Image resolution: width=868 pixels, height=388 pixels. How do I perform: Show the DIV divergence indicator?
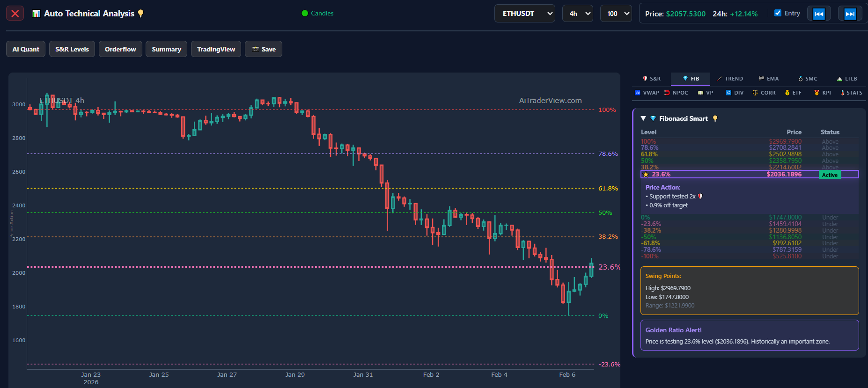[x=735, y=93]
